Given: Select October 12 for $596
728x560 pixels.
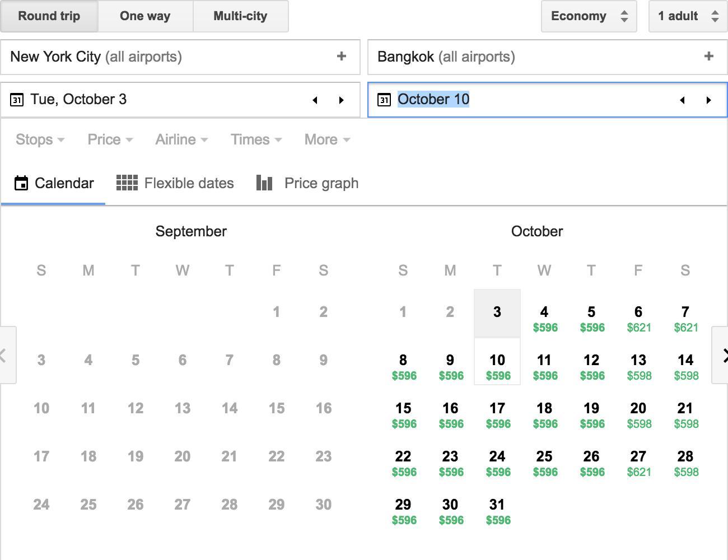Looking at the screenshot, I should coord(591,367).
